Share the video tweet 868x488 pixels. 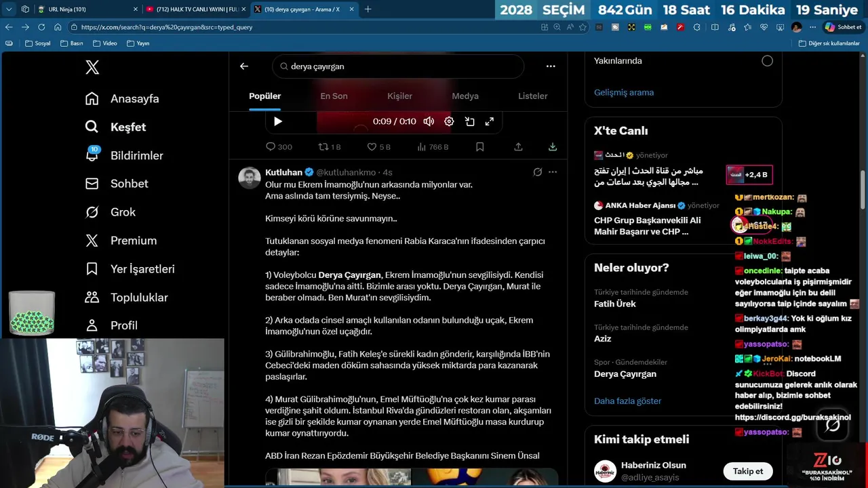(518, 147)
